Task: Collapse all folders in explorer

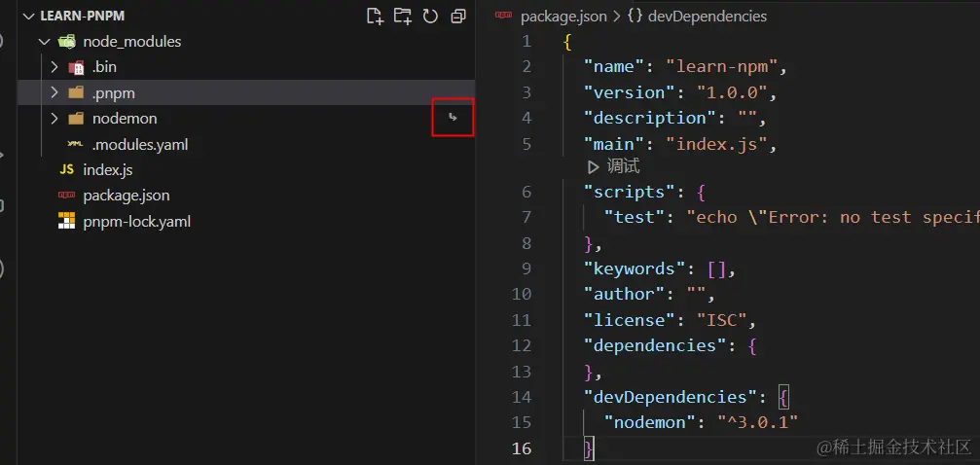Action: [x=458, y=17]
